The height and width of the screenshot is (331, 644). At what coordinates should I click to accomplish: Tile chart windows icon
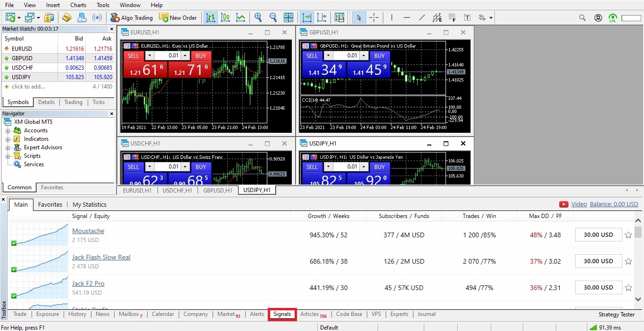[289, 17]
